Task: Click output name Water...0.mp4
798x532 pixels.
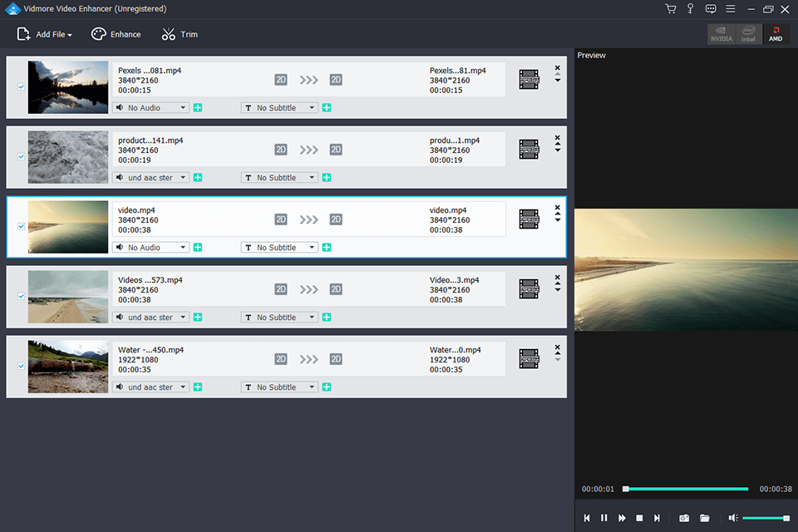Action: tap(455, 350)
